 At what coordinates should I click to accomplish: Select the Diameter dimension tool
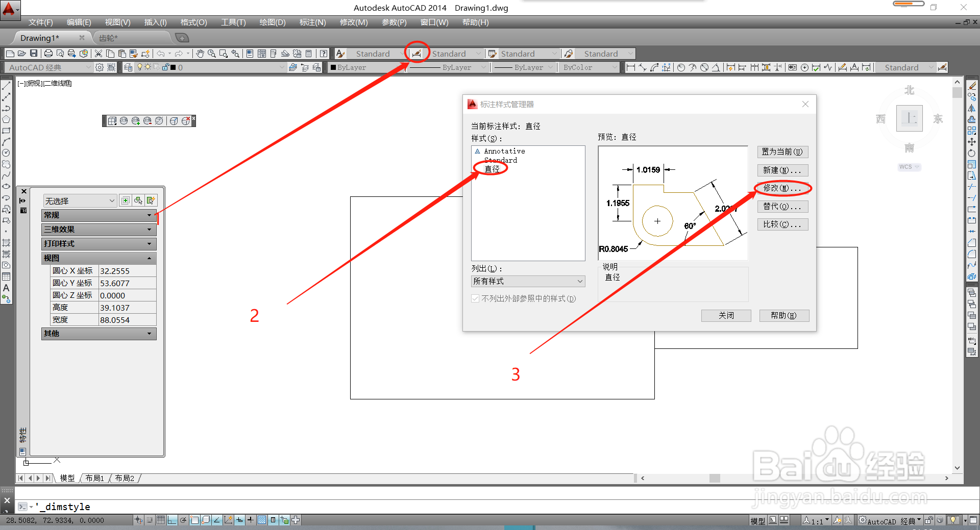(x=704, y=67)
